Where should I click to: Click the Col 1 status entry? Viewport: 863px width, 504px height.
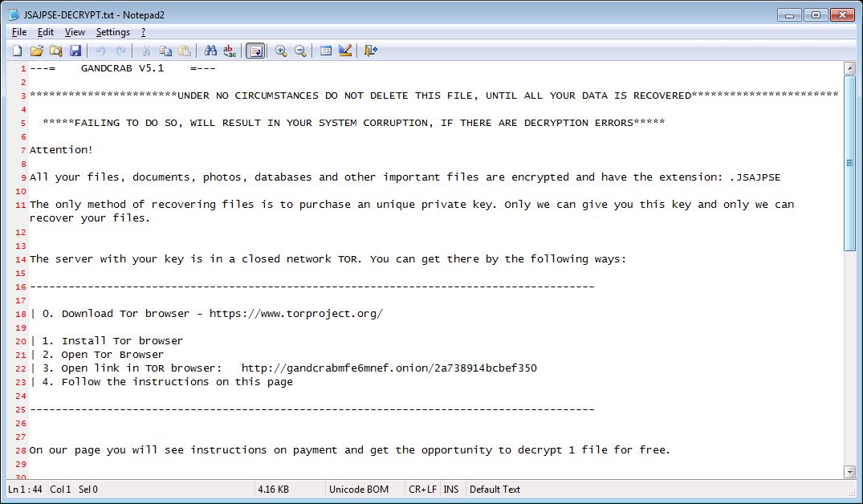(x=60, y=489)
